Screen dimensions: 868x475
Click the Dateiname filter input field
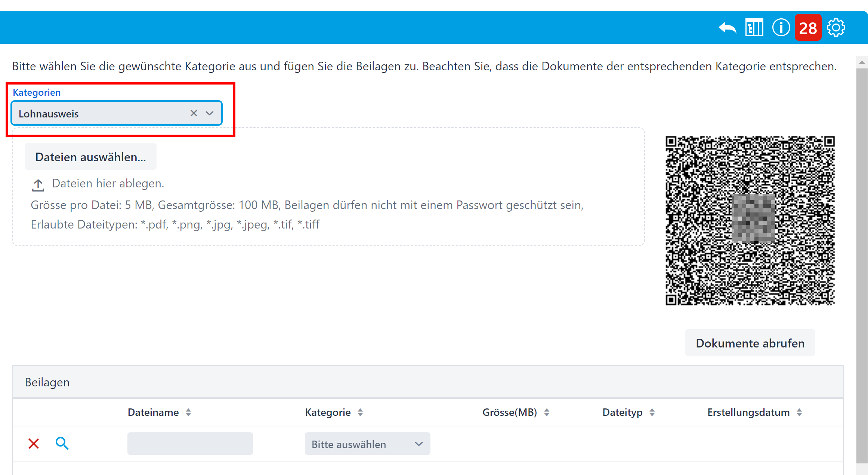coord(190,444)
